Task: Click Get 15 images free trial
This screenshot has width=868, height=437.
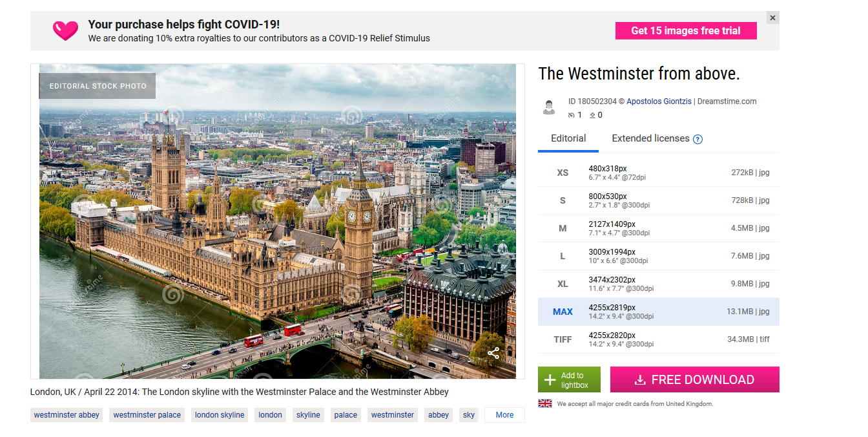Action: point(686,30)
